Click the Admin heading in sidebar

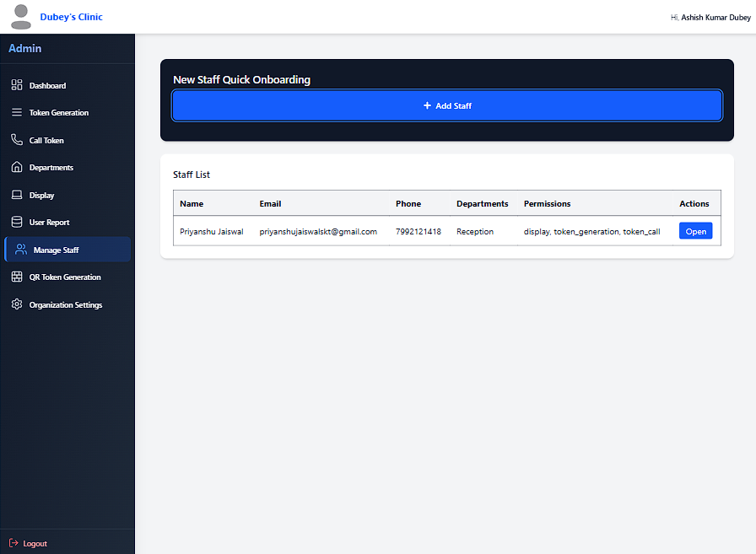(x=24, y=48)
